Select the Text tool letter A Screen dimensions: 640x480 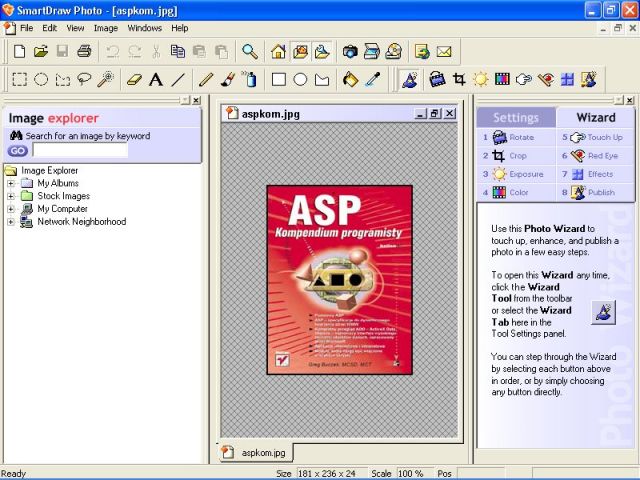(x=156, y=79)
